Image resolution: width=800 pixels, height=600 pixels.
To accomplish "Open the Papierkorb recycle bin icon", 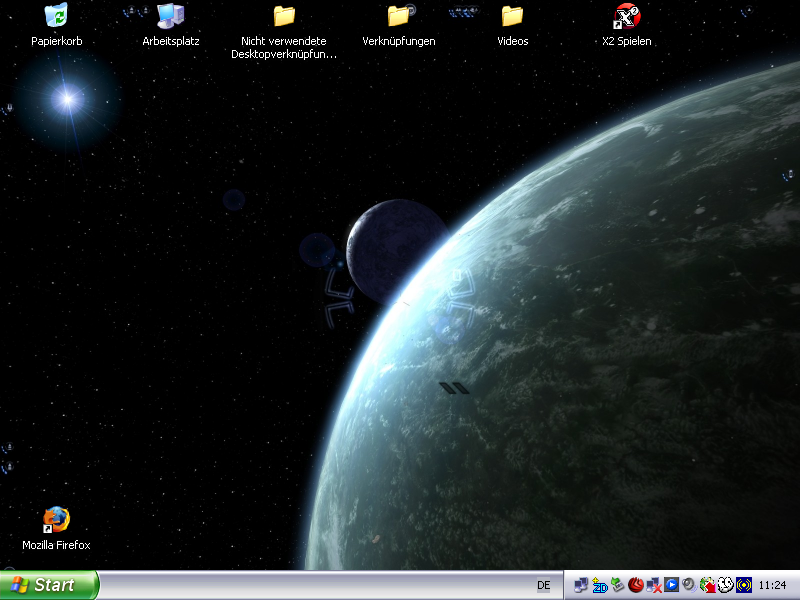I will pyautogui.click(x=56, y=17).
